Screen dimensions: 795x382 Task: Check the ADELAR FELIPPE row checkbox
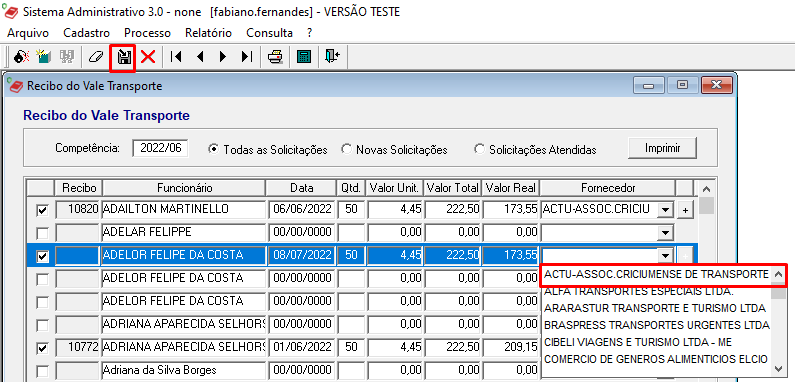43,233
